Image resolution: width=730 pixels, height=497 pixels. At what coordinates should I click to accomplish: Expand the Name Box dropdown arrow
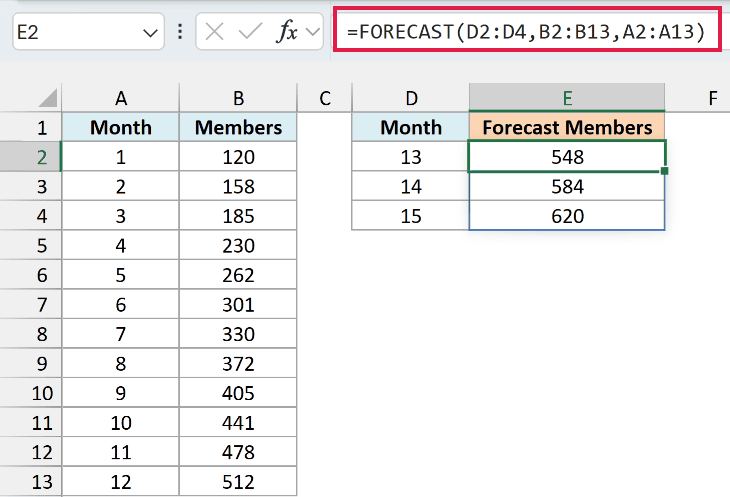coord(150,33)
